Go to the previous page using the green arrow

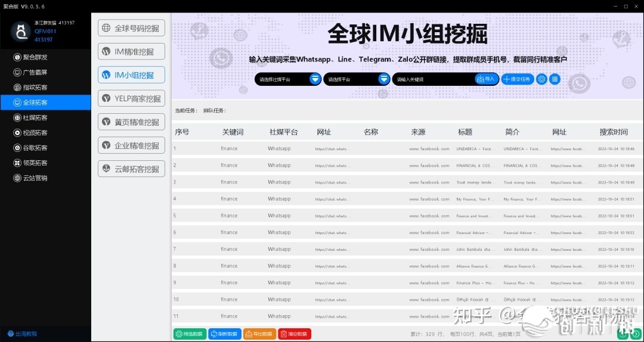click(624, 334)
